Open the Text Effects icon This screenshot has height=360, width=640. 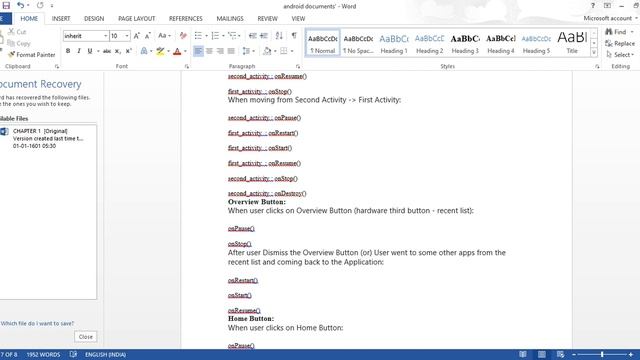click(144, 51)
